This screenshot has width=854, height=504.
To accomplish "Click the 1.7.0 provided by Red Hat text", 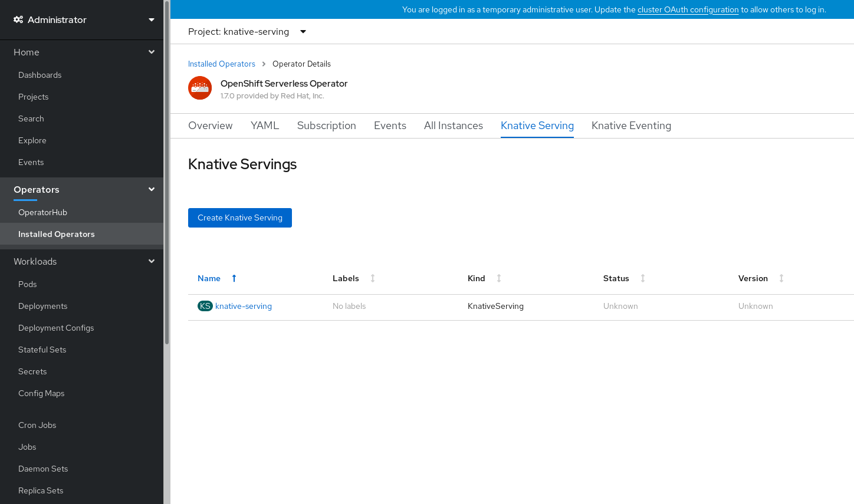I will pos(272,96).
